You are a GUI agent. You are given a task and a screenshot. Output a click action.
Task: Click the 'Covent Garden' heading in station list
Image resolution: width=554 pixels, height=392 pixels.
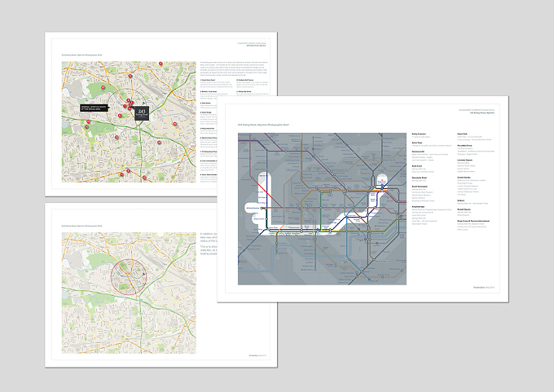[x=464, y=178]
